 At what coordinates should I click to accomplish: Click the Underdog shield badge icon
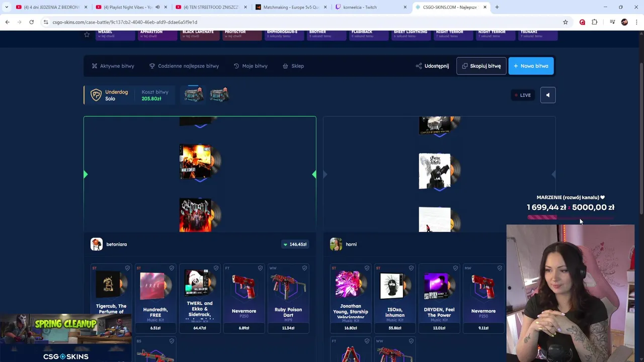(x=96, y=95)
